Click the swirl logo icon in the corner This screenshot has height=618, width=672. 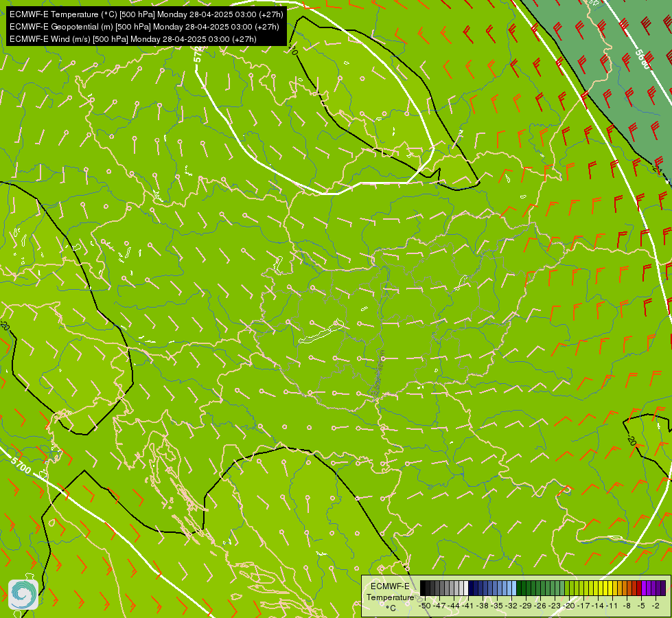(x=23, y=595)
